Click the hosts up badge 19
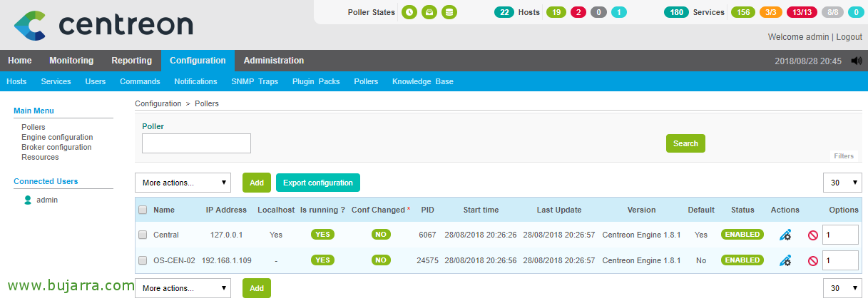 tap(556, 12)
